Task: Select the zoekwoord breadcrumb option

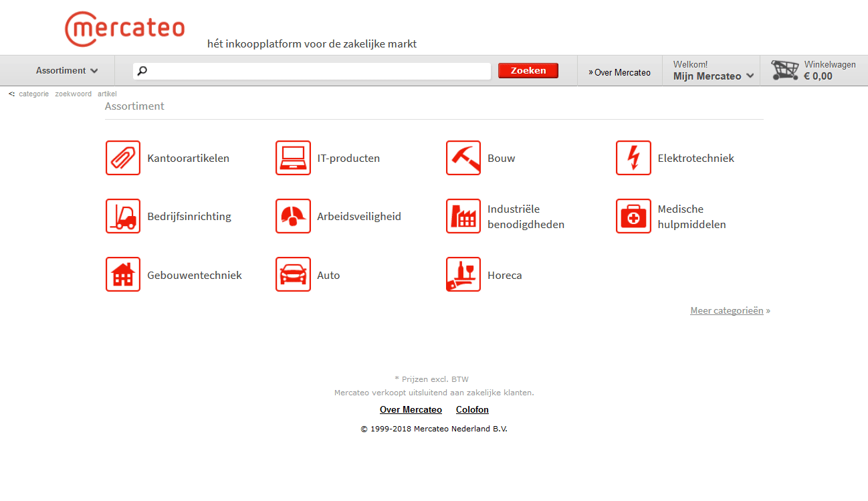Action: coord(73,94)
